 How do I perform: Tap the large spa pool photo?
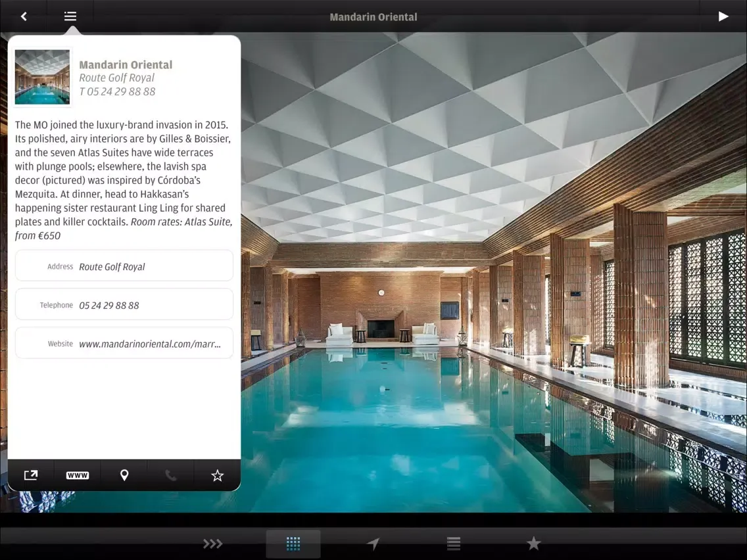(x=494, y=272)
